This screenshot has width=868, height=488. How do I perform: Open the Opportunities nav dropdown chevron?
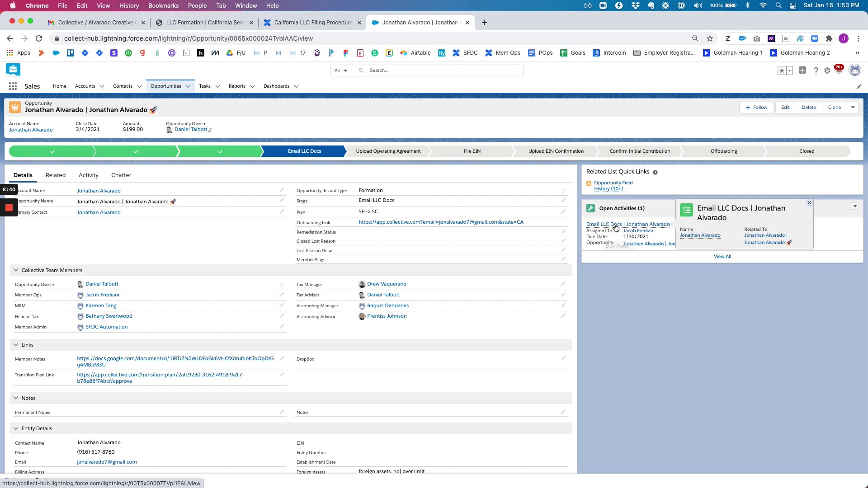pos(188,86)
